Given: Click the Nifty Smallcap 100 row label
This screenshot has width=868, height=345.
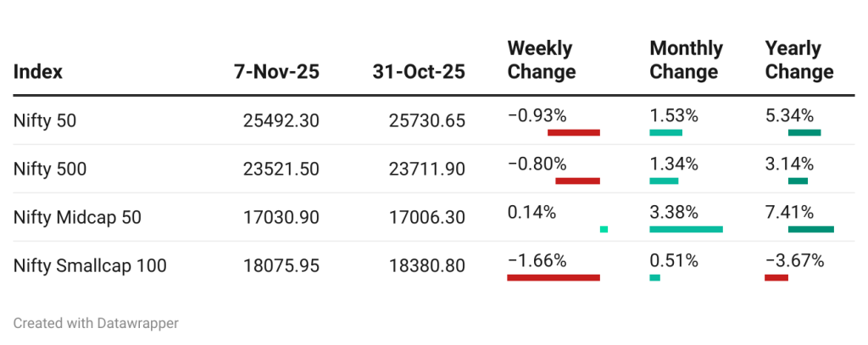Looking at the screenshot, I should [x=90, y=265].
